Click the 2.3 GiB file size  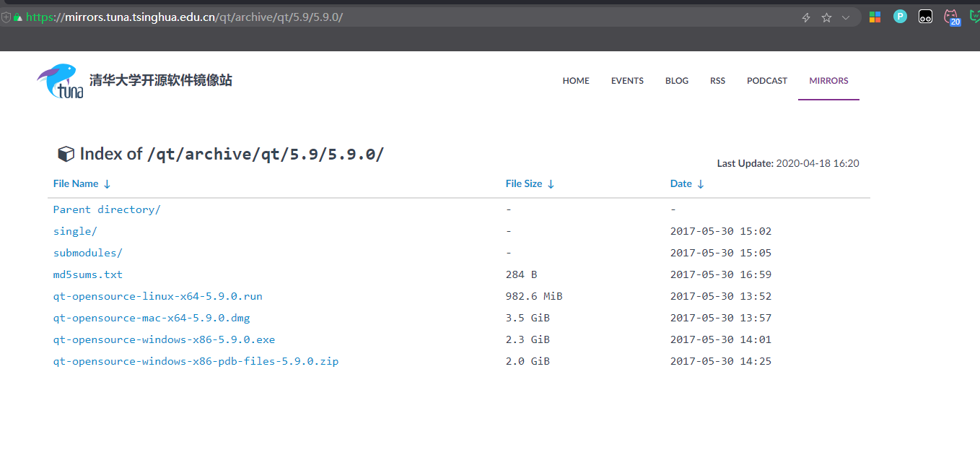pyautogui.click(x=528, y=339)
